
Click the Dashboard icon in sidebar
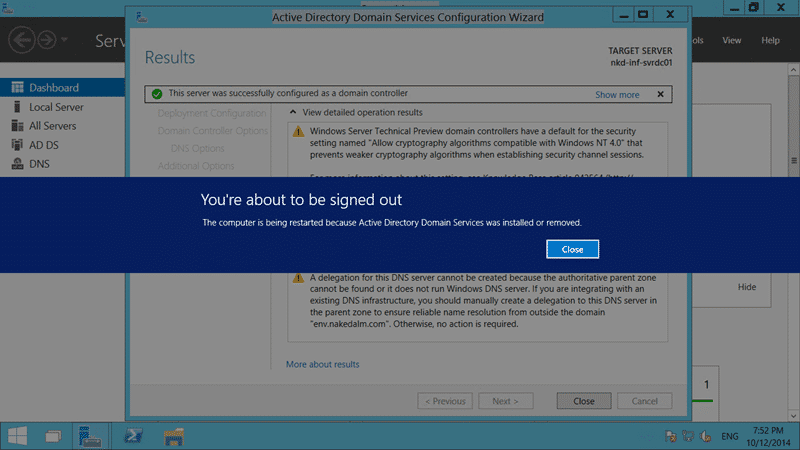point(17,87)
